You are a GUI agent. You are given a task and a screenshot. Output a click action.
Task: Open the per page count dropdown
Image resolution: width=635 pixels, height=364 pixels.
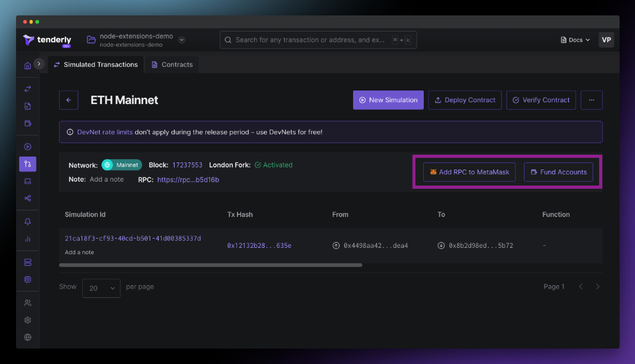point(101,288)
